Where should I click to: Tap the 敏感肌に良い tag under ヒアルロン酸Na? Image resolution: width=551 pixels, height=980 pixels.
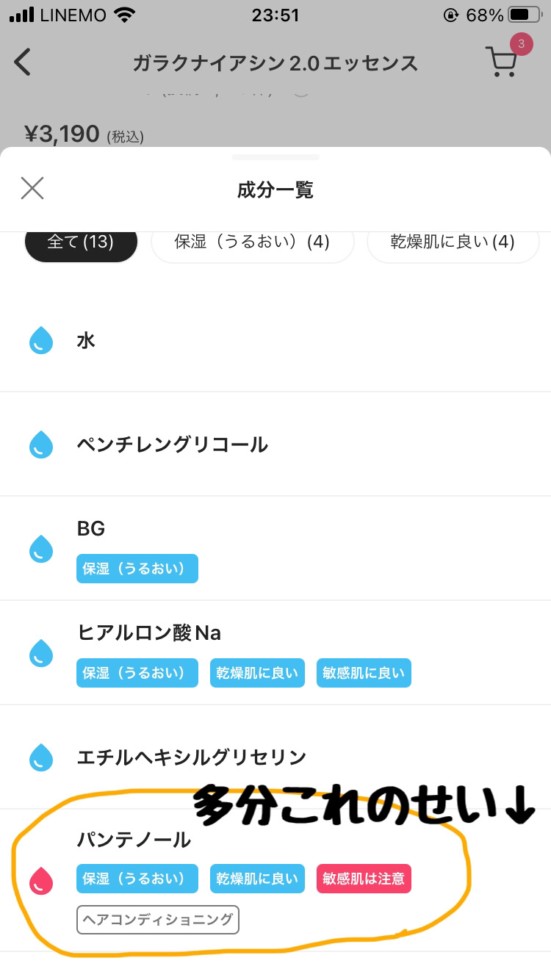364,673
